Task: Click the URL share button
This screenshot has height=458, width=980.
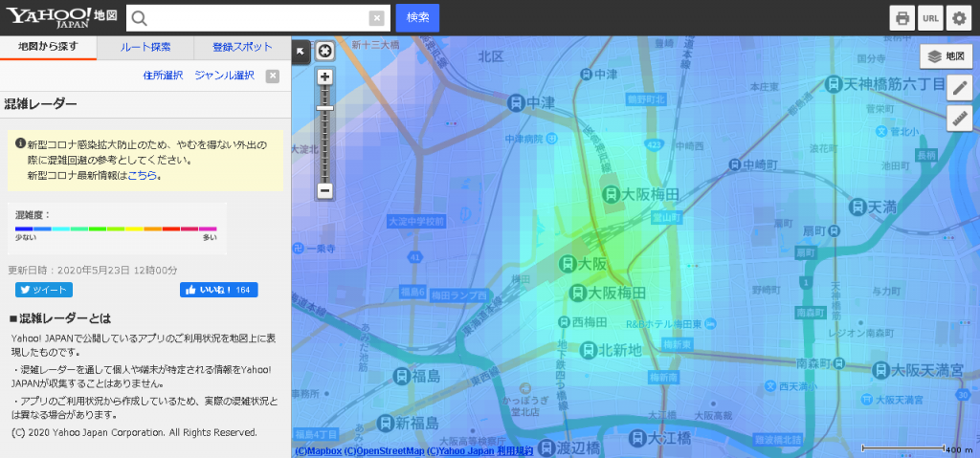Action: coord(930,18)
